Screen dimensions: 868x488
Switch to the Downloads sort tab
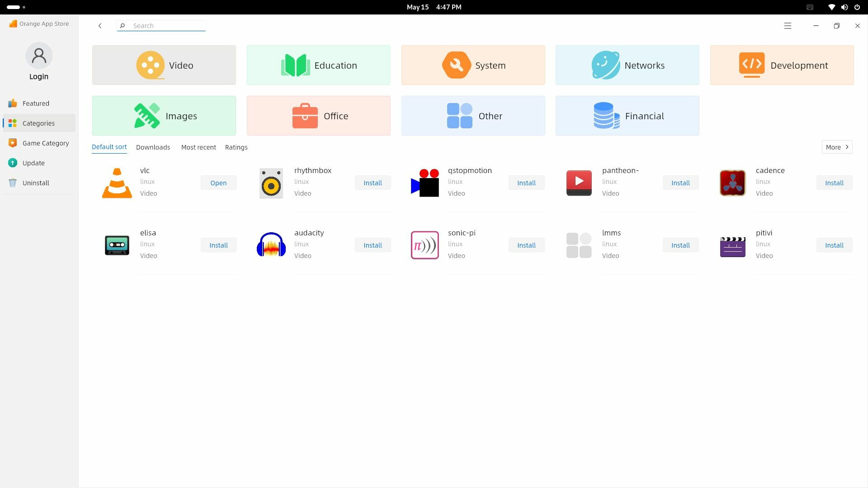[153, 147]
